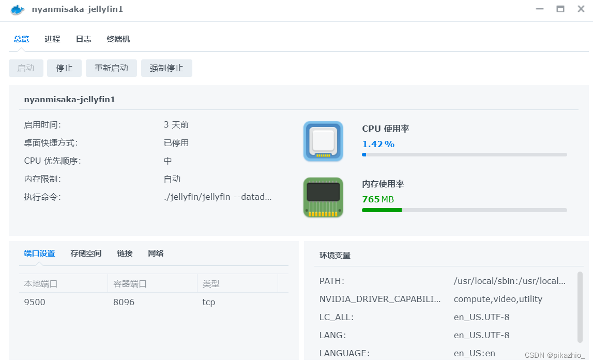Click the CPU priority value 中

pos(168,161)
